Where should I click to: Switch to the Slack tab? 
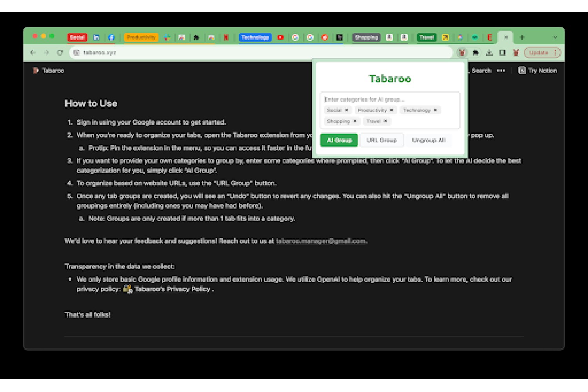(167, 38)
